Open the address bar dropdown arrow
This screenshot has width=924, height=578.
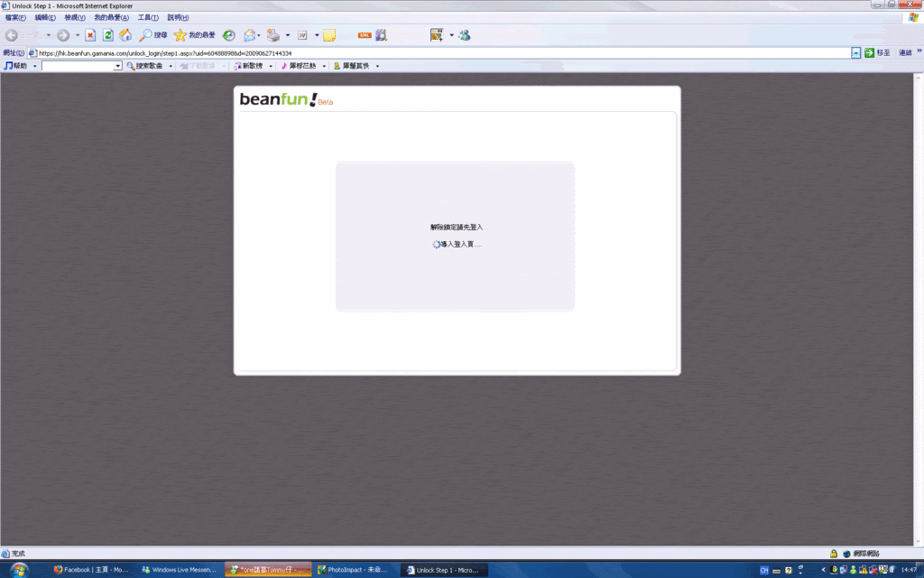[855, 53]
